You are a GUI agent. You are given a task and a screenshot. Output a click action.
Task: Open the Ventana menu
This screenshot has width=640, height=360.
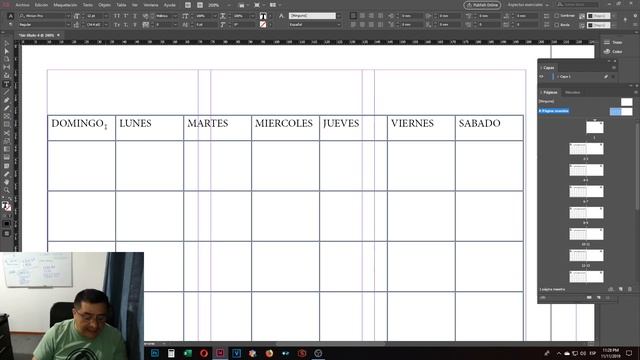coord(151,5)
